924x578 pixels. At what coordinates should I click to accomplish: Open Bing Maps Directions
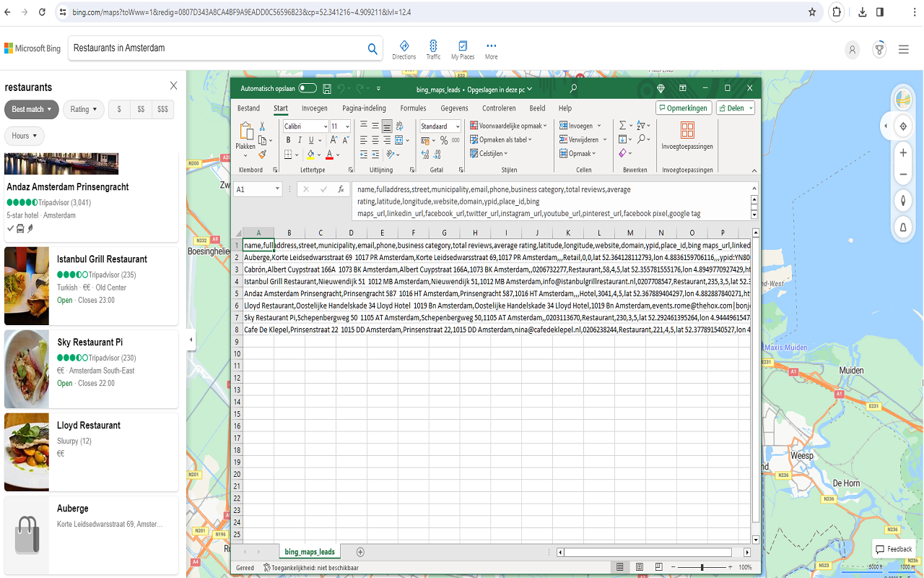(404, 49)
